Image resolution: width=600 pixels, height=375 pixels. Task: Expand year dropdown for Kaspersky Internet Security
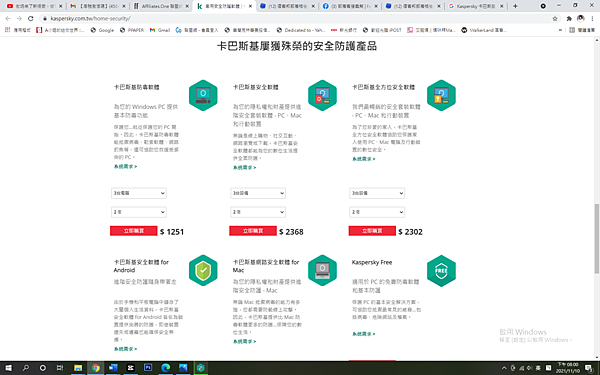(258, 212)
